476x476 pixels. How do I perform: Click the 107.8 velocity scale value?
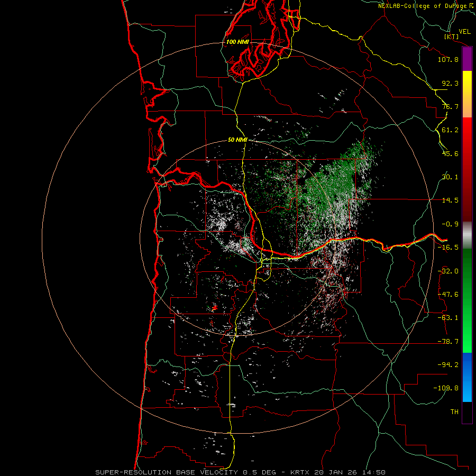(448, 59)
